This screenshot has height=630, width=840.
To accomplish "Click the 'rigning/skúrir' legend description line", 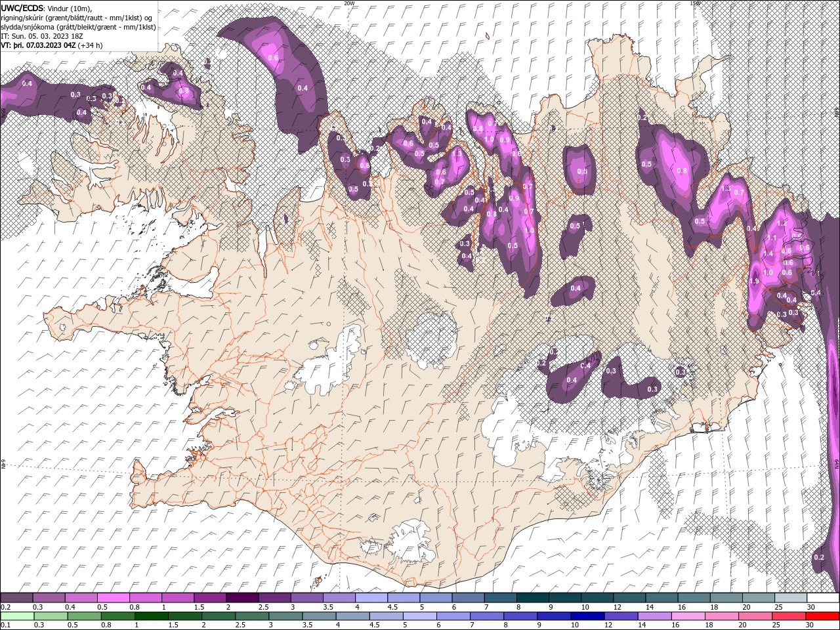I will pyautogui.click(x=77, y=18).
